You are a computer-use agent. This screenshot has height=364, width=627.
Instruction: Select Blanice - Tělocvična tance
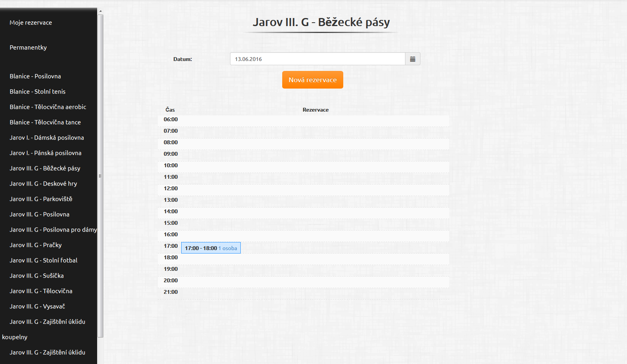coord(45,122)
